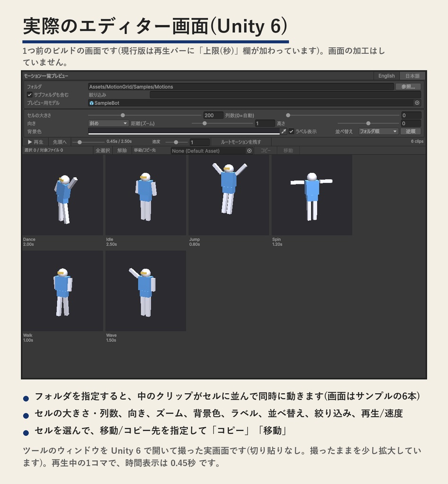Pick background color with the eyedropper
The width and height of the screenshot is (448, 484).
pyautogui.click(x=284, y=131)
